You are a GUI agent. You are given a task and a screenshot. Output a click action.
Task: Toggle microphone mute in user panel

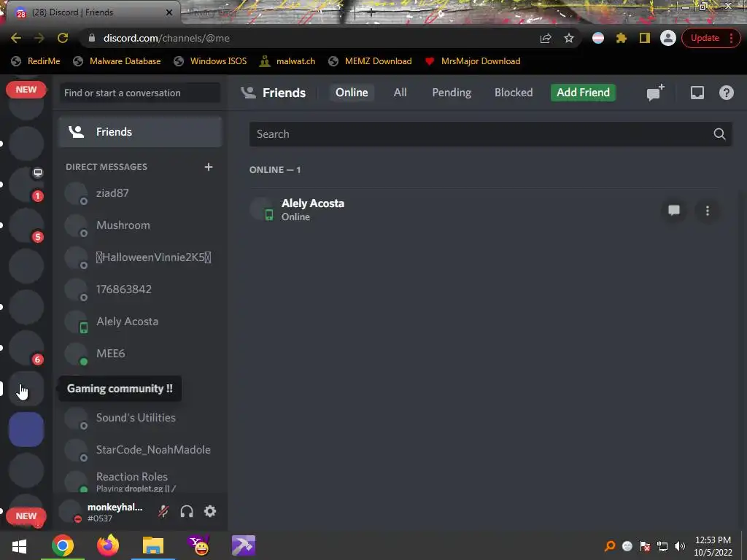(x=163, y=511)
